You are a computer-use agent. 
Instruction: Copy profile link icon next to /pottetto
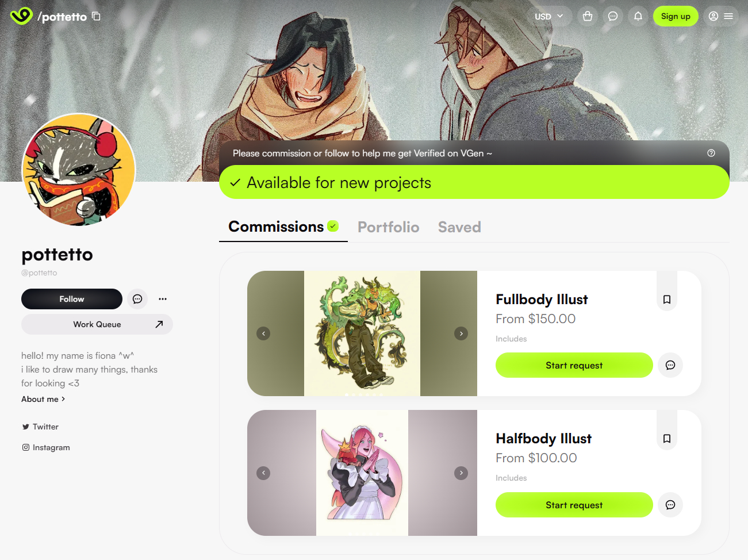pos(96,16)
